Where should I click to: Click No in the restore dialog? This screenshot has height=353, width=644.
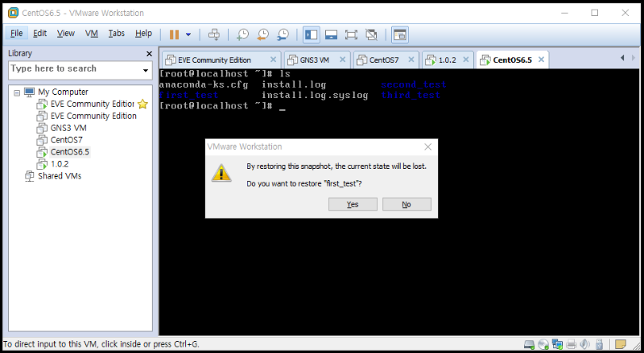[x=407, y=204]
